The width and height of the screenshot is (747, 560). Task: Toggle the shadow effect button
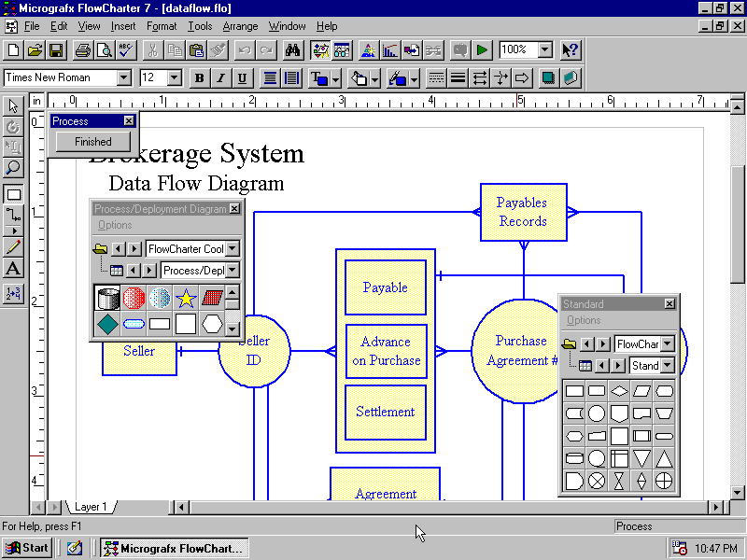(548, 78)
